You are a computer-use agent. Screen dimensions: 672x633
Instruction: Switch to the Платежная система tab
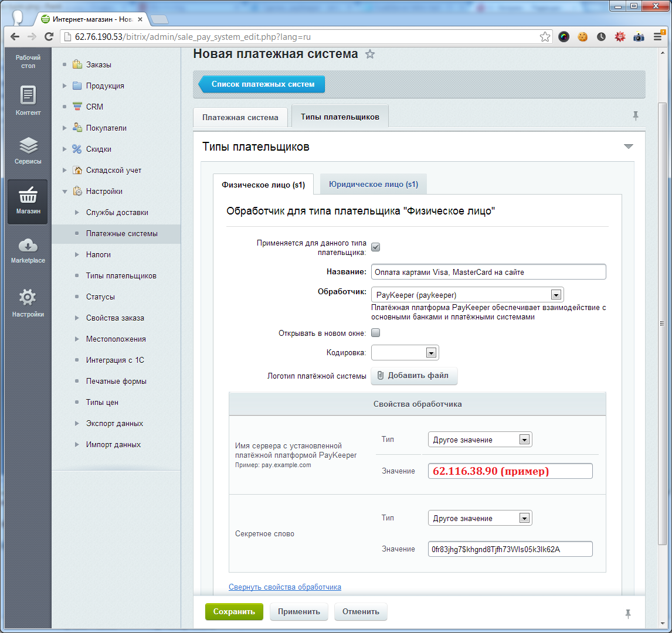point(240,117)
